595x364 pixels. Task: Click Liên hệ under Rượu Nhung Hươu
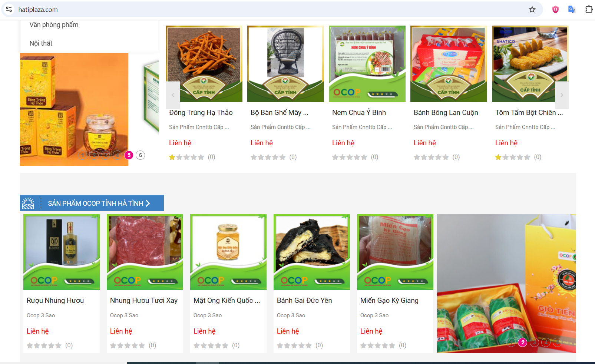37,331
